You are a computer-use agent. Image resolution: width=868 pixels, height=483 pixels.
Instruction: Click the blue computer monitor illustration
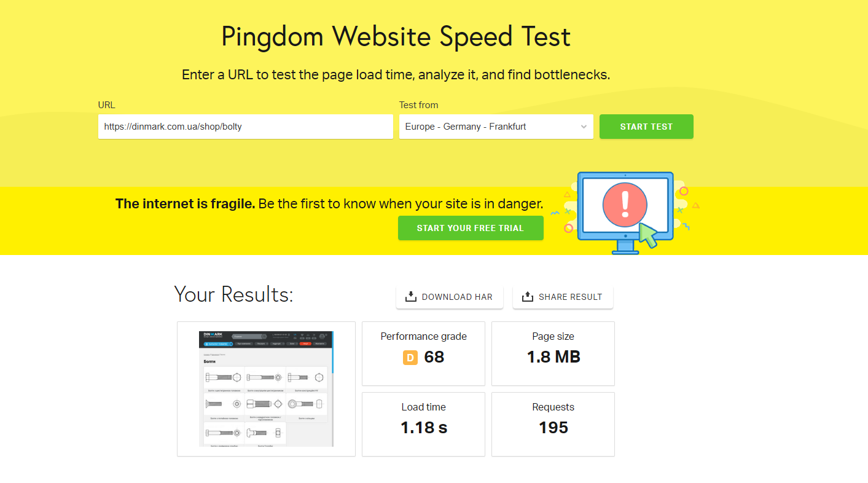(625, 212)
